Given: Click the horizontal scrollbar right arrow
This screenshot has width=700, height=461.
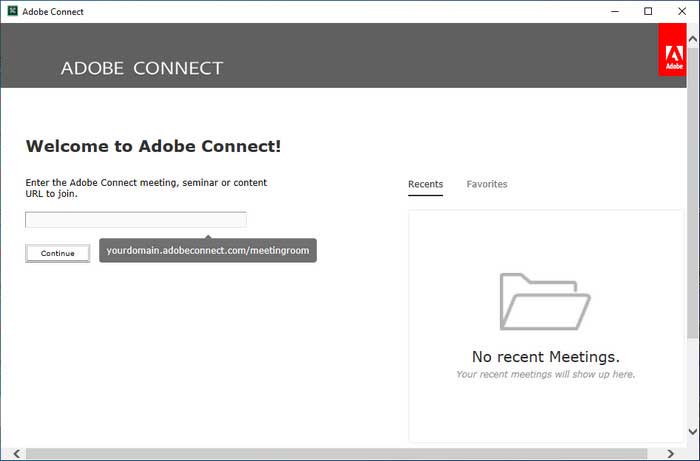Looking at the screenshot, I should click(x=671, y=454).
